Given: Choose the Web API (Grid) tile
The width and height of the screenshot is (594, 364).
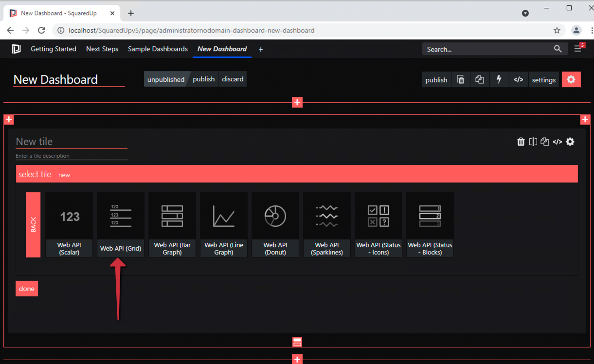Looking at the screenshot, I should pos(121,224).
